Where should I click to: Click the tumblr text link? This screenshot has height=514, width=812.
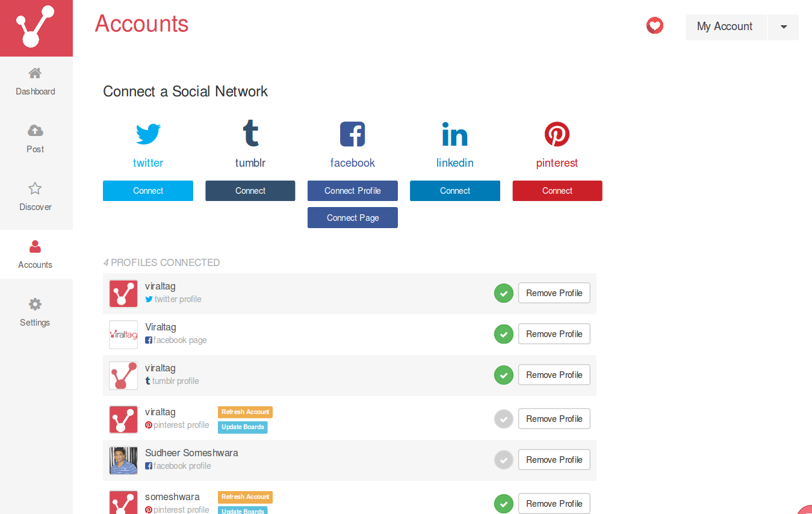250,163
